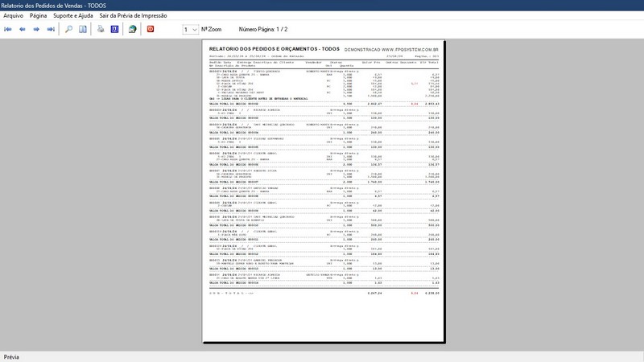Screen dimensions: 644x362
Task: Click the www.fpqsystem.com.br text in header
Action: 410,50
